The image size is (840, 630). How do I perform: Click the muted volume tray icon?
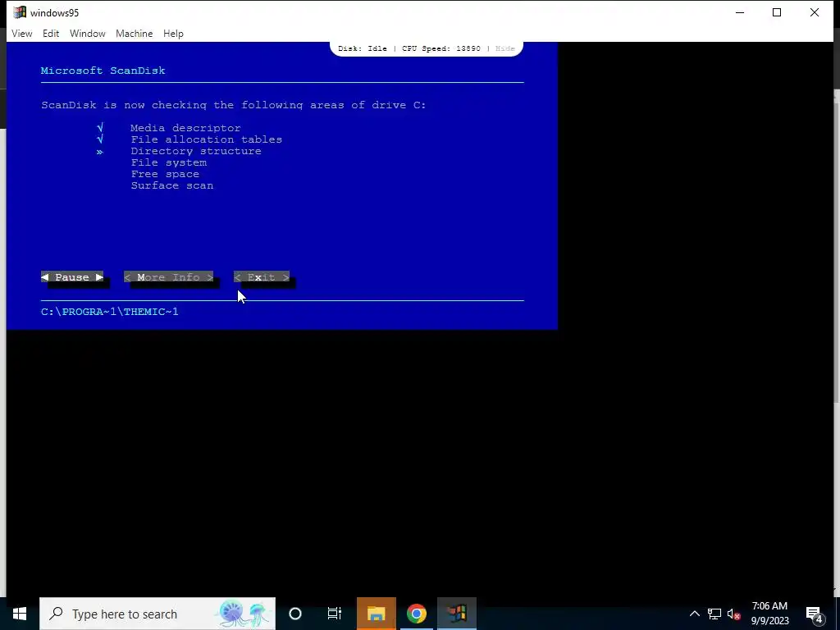pyautogui.click(x=733, y=614)
